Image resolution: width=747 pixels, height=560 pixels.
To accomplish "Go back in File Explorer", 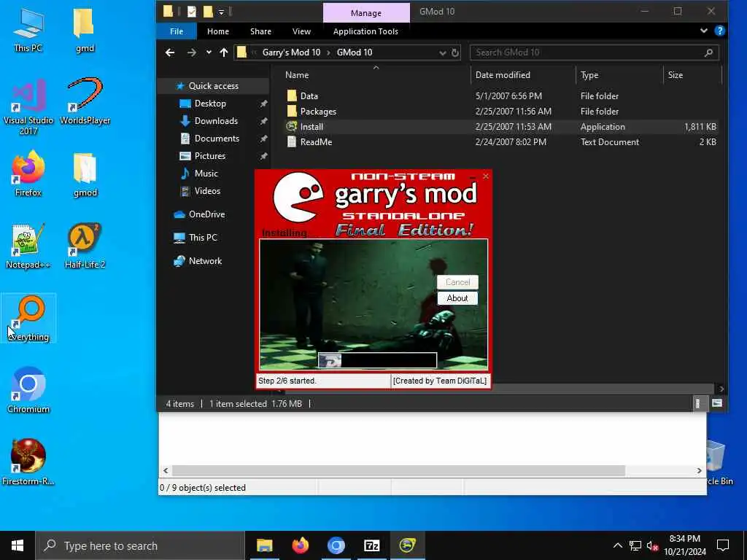I will pos(169,52).
